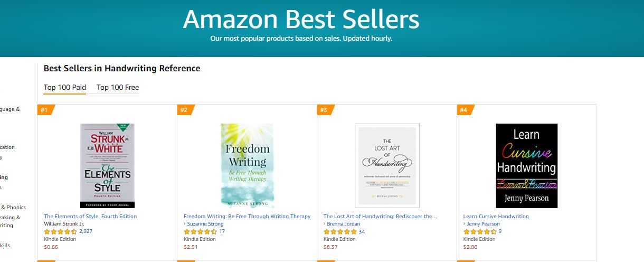Open The Lost Art of Handwriting cover
The height and width of the screenshot is (262, 644).
point(387,165)
